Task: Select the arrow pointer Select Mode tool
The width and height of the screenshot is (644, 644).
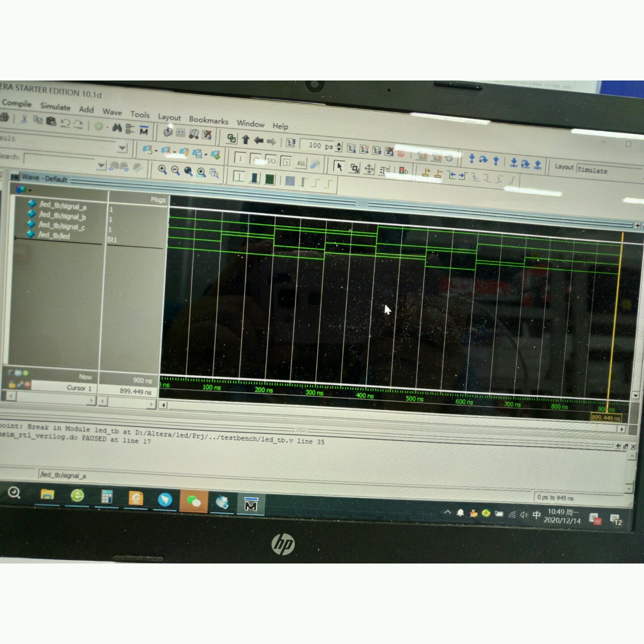Action: [339, 167]
